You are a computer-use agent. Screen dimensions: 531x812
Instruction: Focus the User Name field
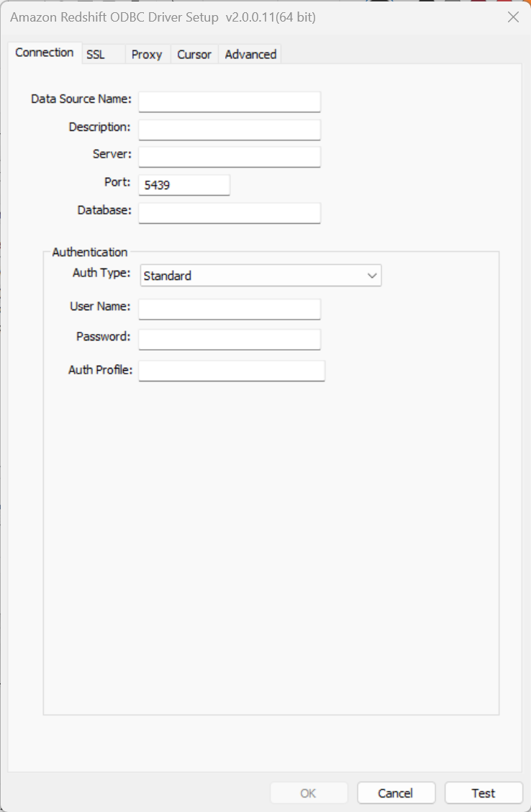[229, 309]
